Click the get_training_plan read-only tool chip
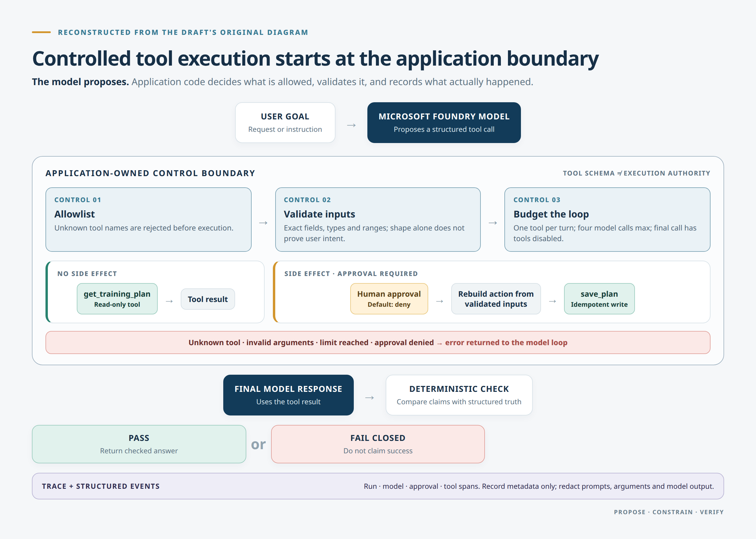 pyautogui.click(x=117, y=299)
